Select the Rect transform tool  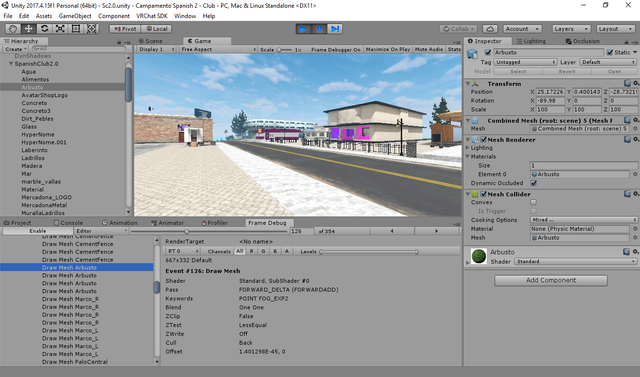tap(76, 29)
